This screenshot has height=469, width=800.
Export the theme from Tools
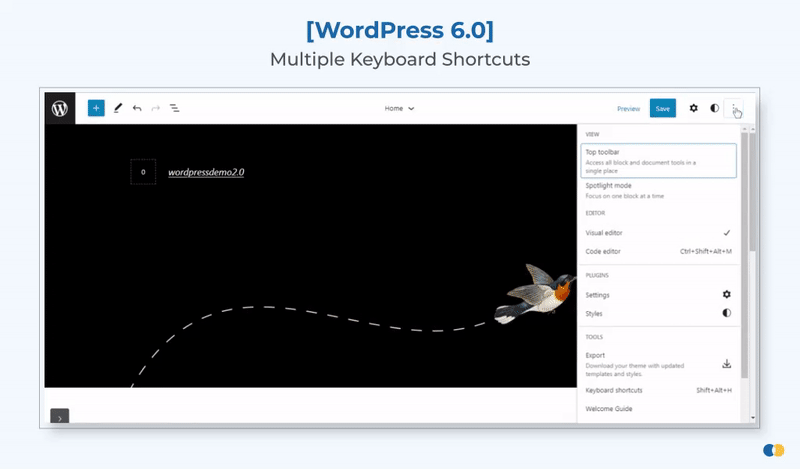point(658,364)
